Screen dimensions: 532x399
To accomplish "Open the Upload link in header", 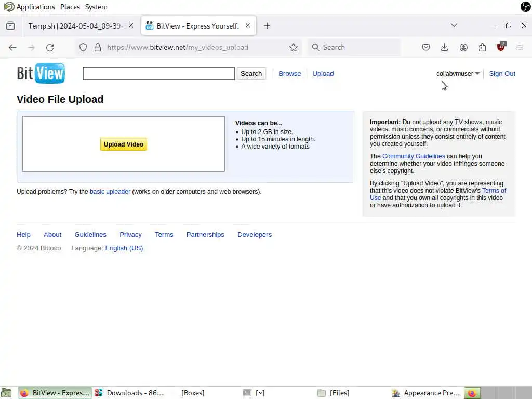I will [323, 74].
